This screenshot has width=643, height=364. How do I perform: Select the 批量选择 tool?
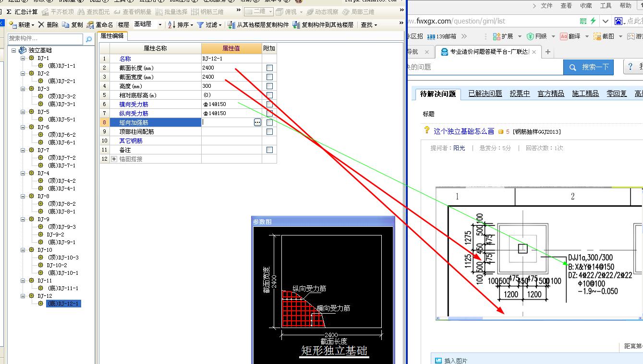[x=171, y=12]
